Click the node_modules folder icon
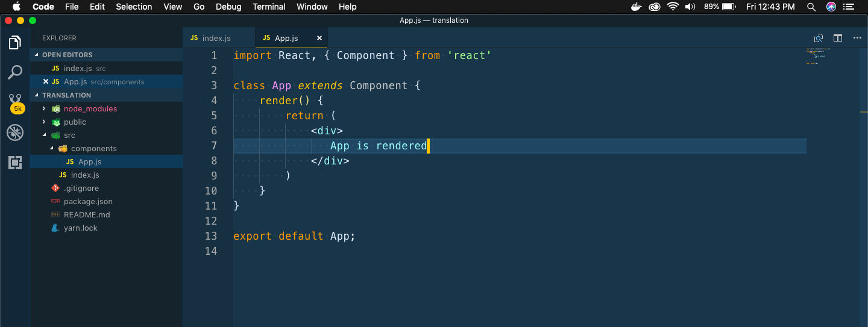 [x=56, y=109]
